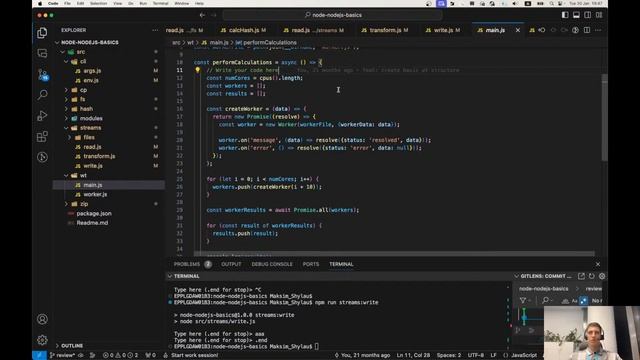Toggle bottom panel layout icon
Image resolution: width=640 pixels, height=360 pixels.
click(576, 15)
